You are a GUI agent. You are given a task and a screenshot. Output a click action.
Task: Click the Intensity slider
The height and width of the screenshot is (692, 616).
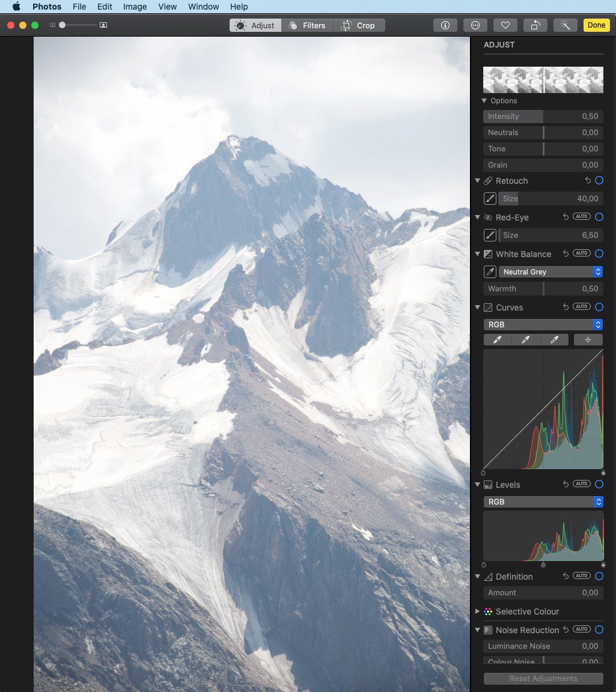[543, 117]
